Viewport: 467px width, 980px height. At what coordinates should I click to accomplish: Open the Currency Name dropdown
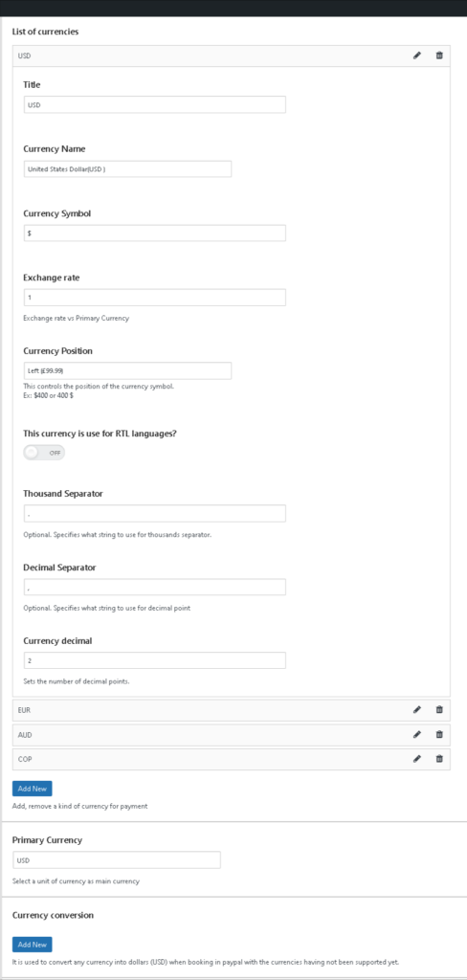coord(127,168)
